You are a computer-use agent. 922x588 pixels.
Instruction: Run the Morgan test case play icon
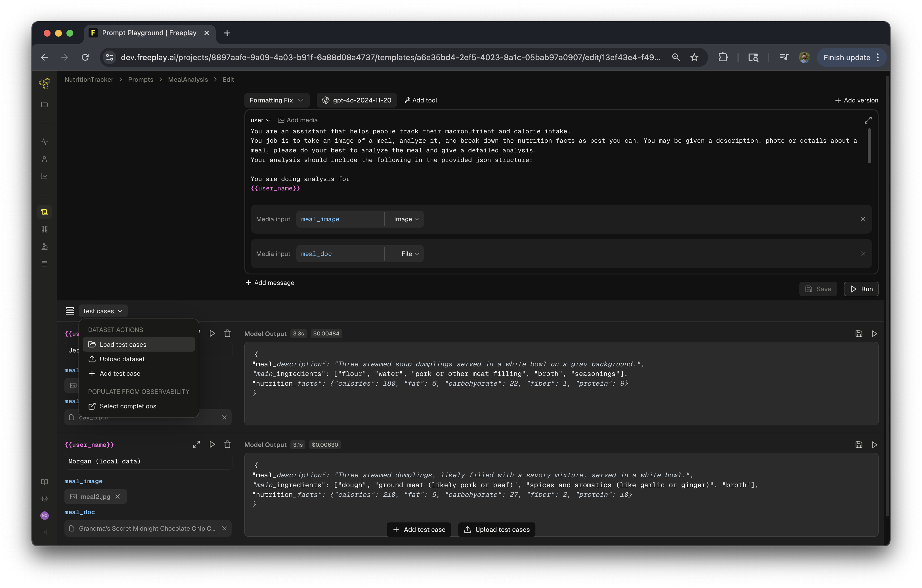(212, 444)
